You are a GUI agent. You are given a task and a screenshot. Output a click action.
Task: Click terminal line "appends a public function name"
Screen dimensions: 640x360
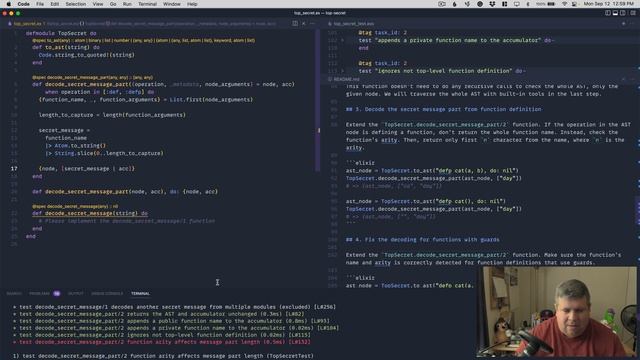[171, 321]
